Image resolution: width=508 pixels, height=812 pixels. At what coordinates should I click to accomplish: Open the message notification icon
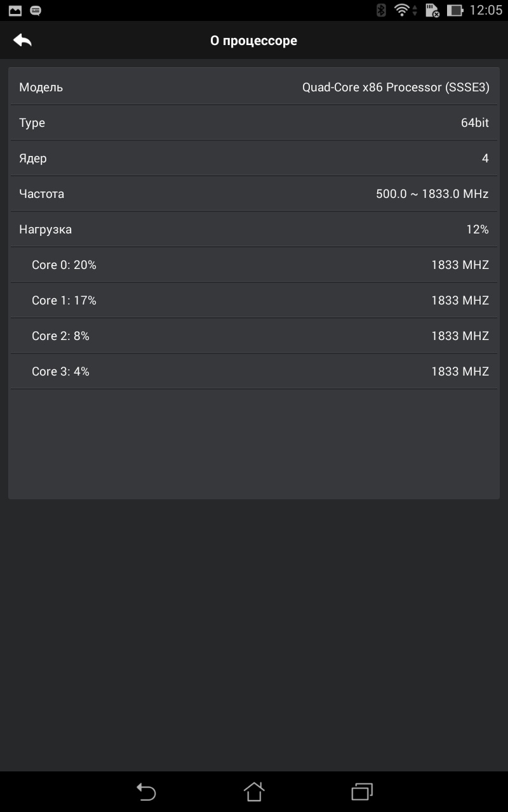(36, 10)
